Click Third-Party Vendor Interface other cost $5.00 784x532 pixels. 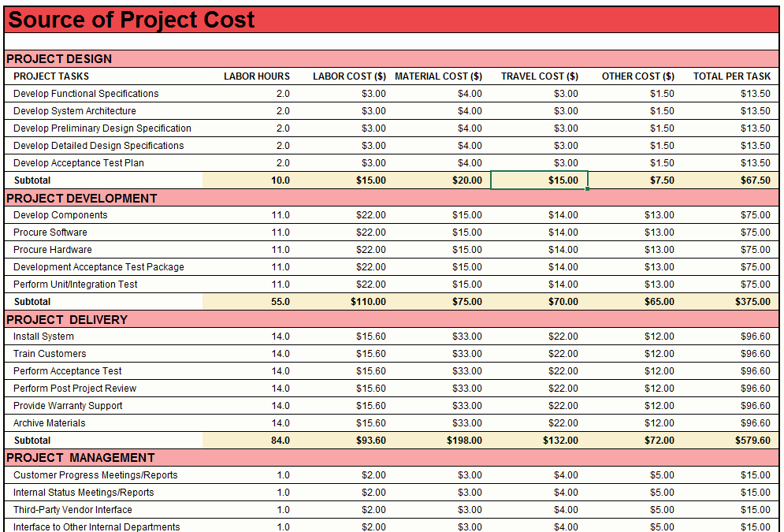click(662, 509)
